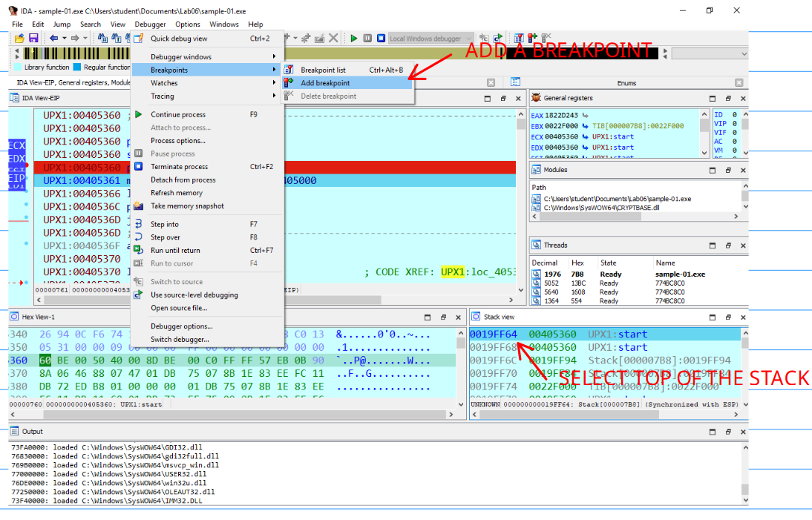This screenshot has height=520, width=812.
Task: Open the dropdown right of navigation band
Action: coord(710,54)
